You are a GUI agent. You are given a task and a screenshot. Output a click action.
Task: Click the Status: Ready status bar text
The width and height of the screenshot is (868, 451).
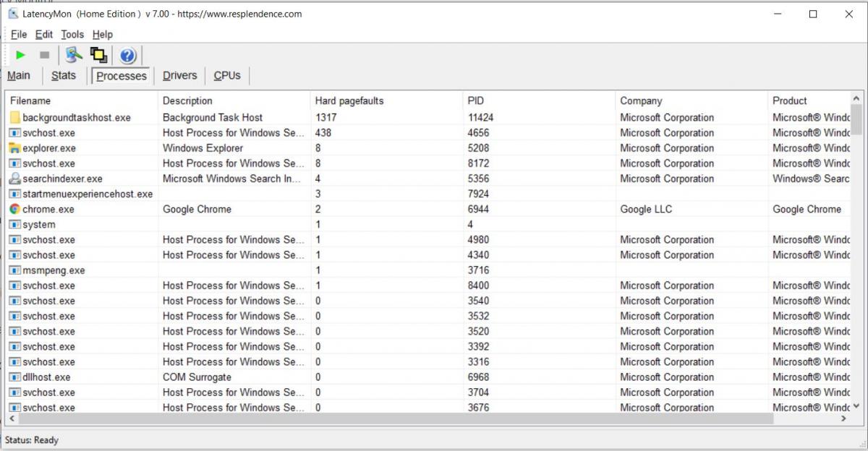[32, 440]
